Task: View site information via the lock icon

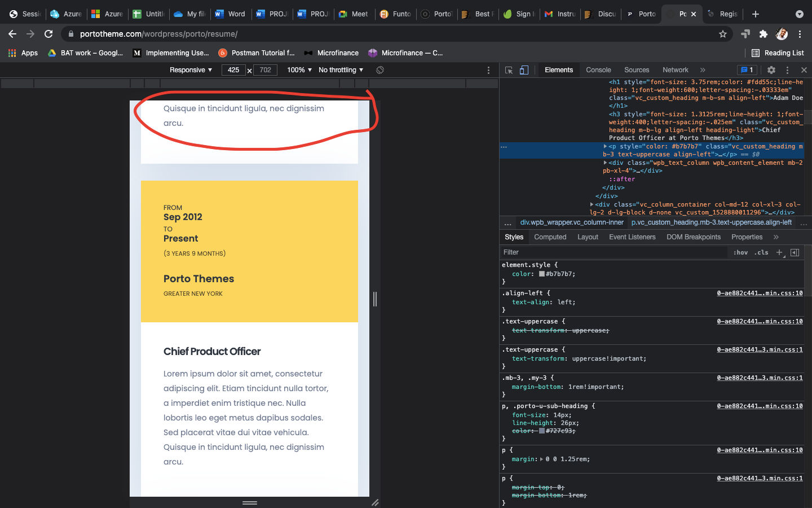Action: click(71, 34)
